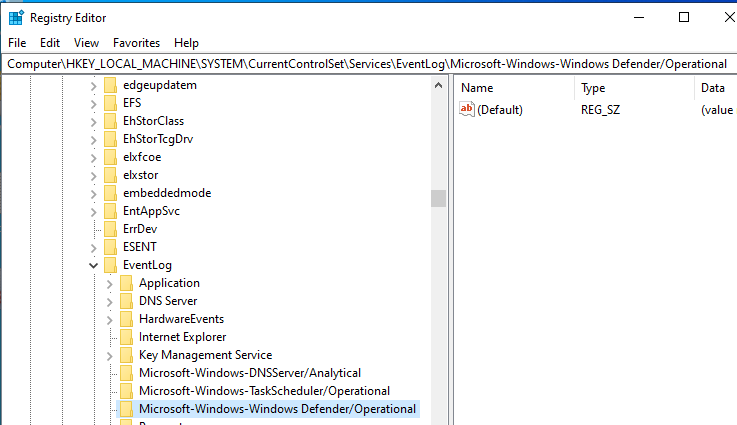
Task: Click the folder icon for ESENT key
Action: tap(110, 247)
